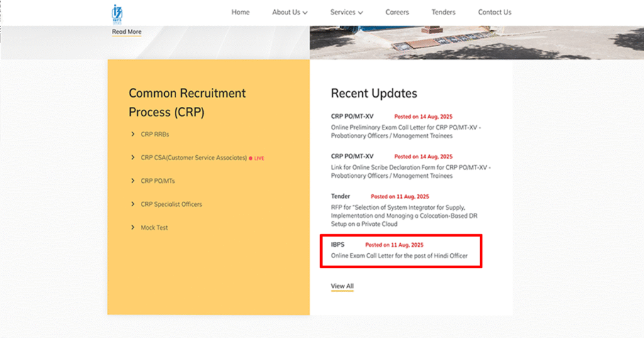Open CRP CSA (Customer Service Associates) link

[x=194, y=158]
